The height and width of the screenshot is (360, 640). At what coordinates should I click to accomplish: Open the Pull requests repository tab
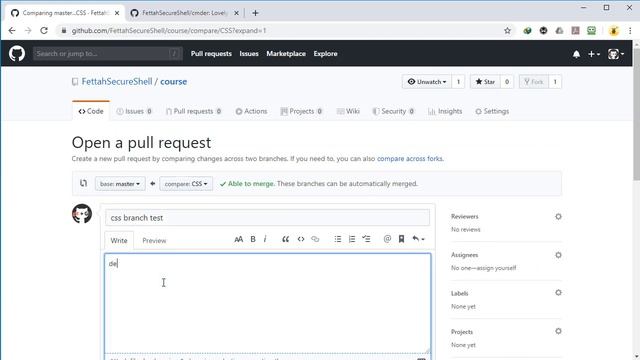[x=194, y=111]
